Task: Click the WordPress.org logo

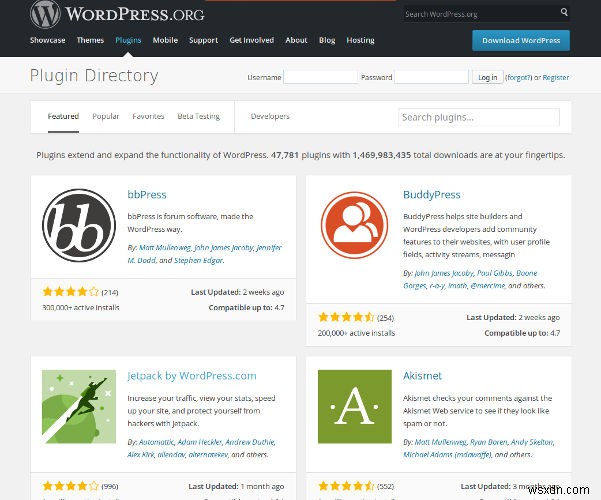Action: 117,14
